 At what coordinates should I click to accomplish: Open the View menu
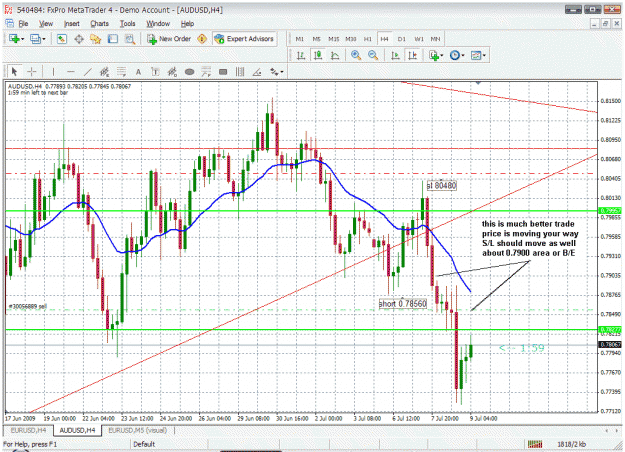tap(46, 24)
